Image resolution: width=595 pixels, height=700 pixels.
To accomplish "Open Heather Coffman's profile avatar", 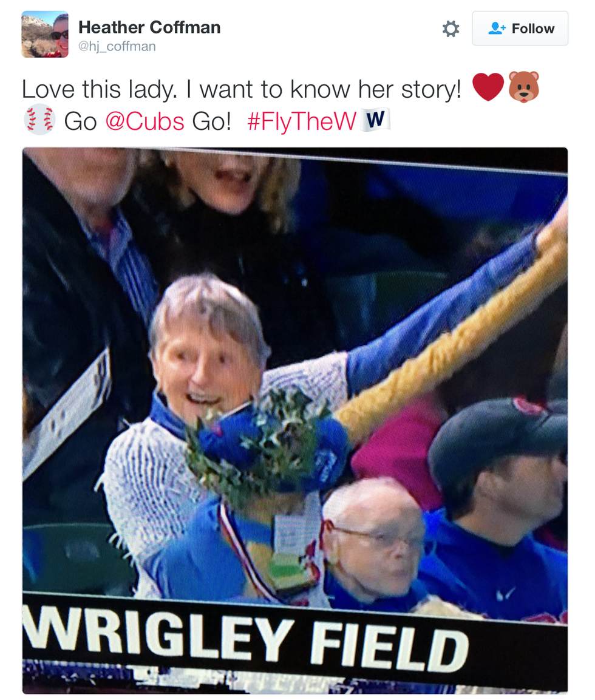I will click(45, 35).
